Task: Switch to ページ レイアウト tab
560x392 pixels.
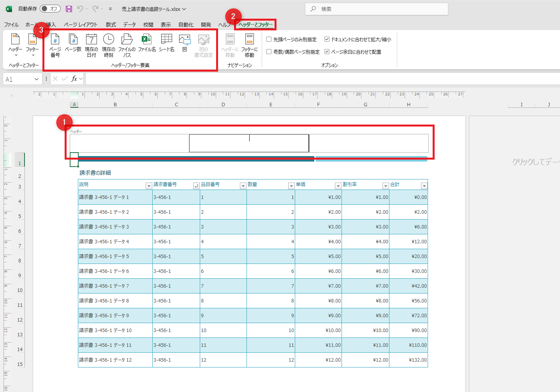Action: point(81,25)
